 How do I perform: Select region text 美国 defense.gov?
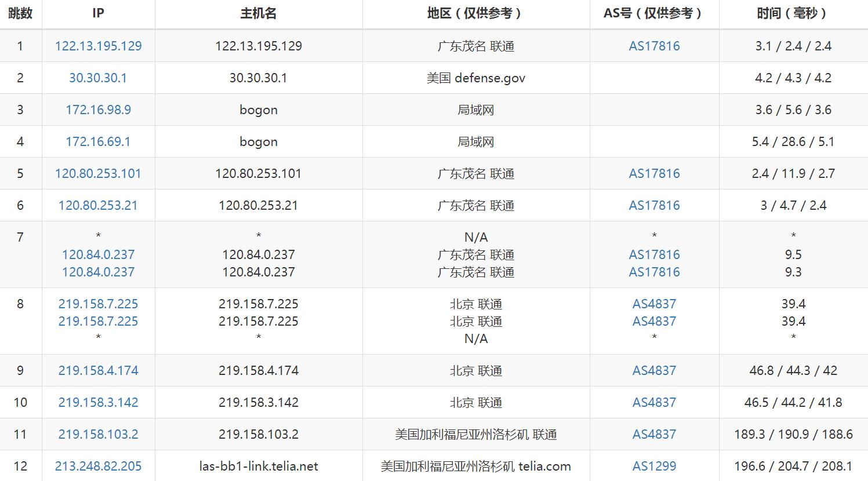click(x=475, y=78)
